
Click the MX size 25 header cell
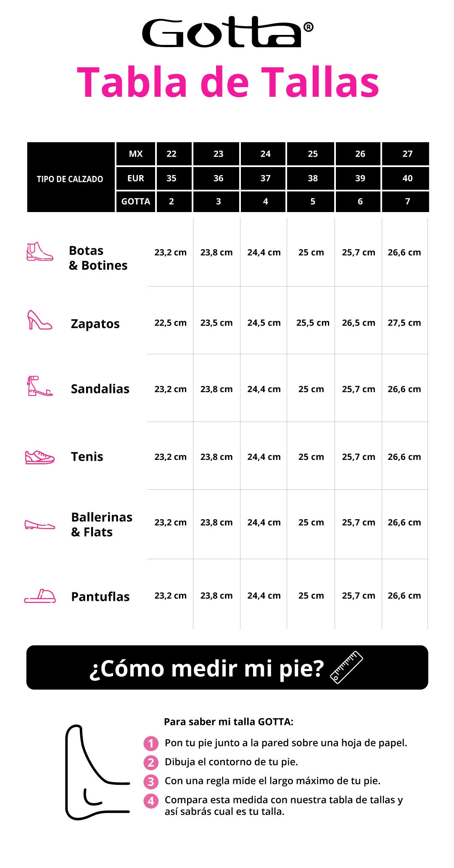pyautogui.click(x=311, y=154)
